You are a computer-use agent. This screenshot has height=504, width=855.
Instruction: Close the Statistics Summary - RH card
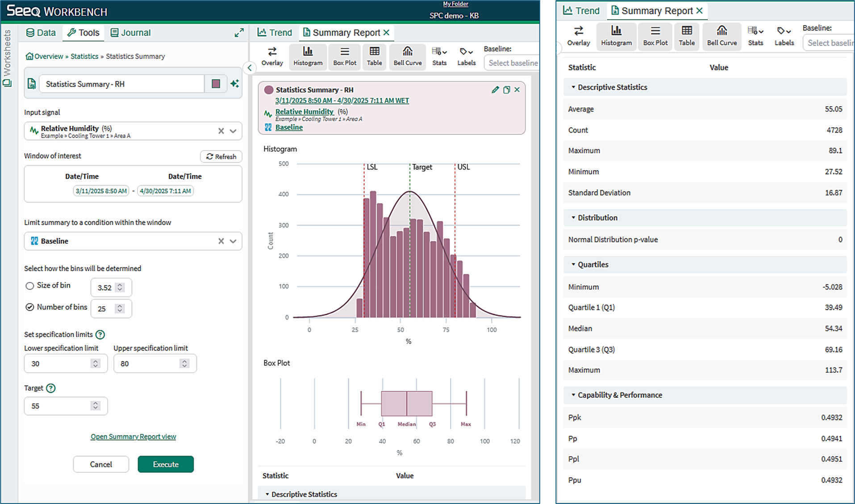click(x=517, y=90)
